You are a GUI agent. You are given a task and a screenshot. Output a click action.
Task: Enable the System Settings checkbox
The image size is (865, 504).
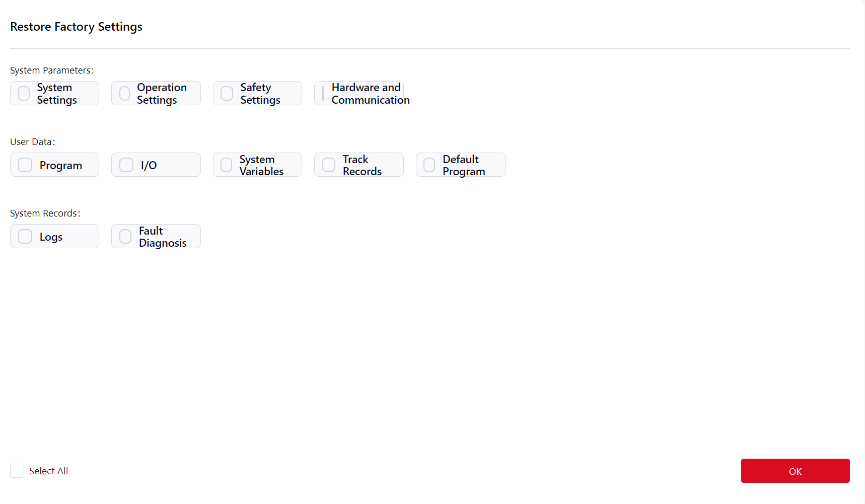click(24, 94)
